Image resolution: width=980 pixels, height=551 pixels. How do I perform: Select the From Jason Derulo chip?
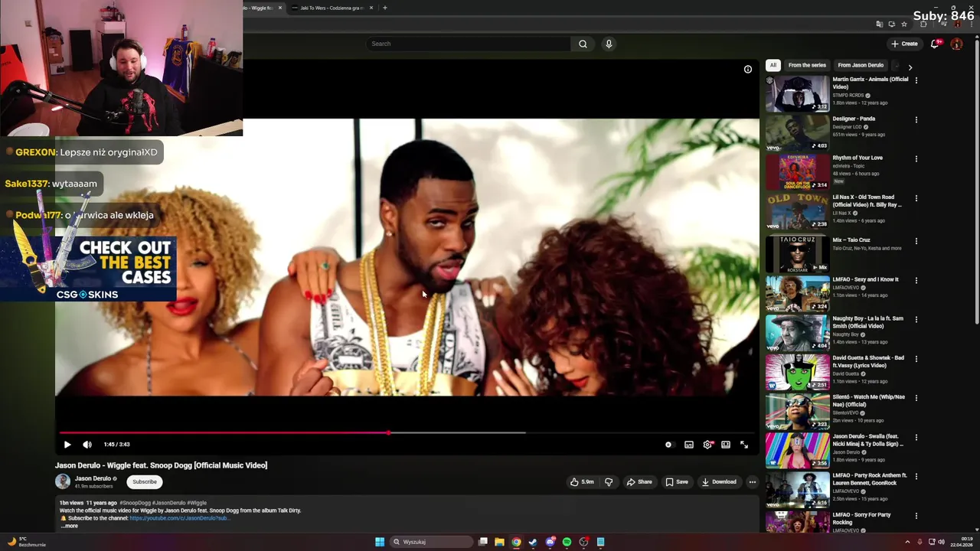click(861, 65)
